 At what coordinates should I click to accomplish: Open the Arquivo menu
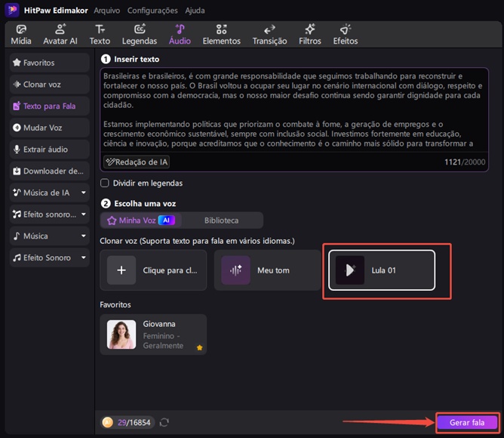pos(106,11)
